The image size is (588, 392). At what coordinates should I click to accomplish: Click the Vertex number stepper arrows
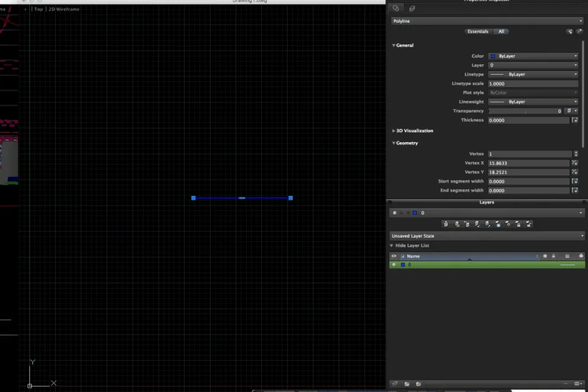[576, 154]
